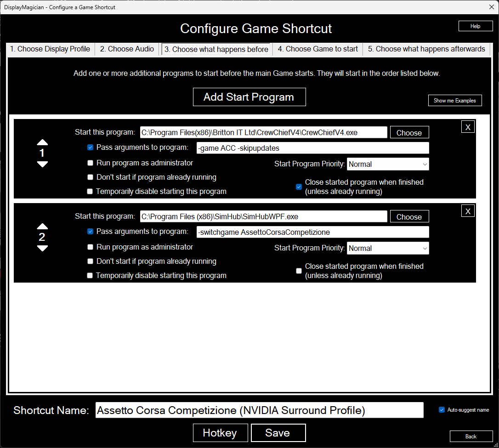Screen dimensions: 499x448
Task: Check Close when finished for SimHub
Action: (x=299, y=271)
